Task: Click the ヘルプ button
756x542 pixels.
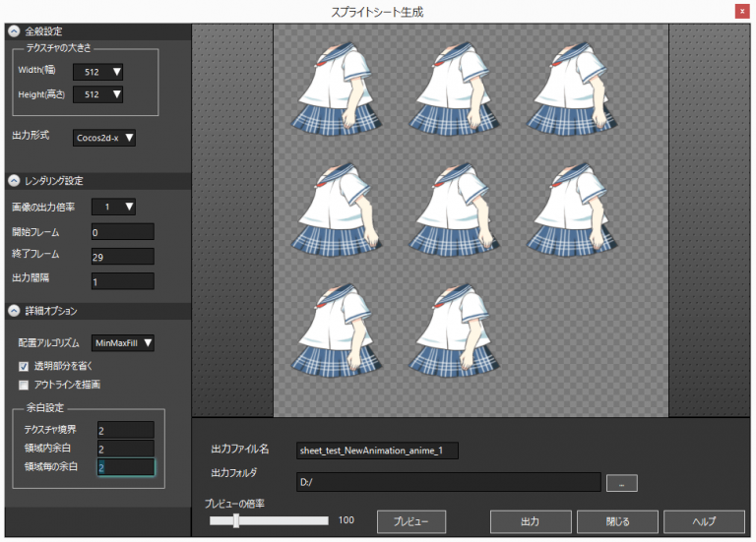Action: click(703, 520)
